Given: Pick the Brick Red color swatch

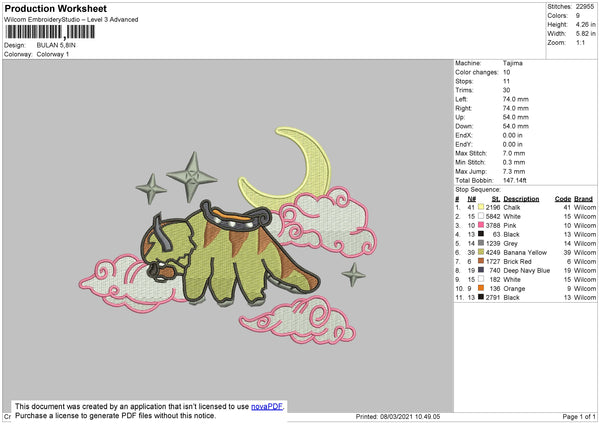Looking at the screenshot, I should pos(481,261).
